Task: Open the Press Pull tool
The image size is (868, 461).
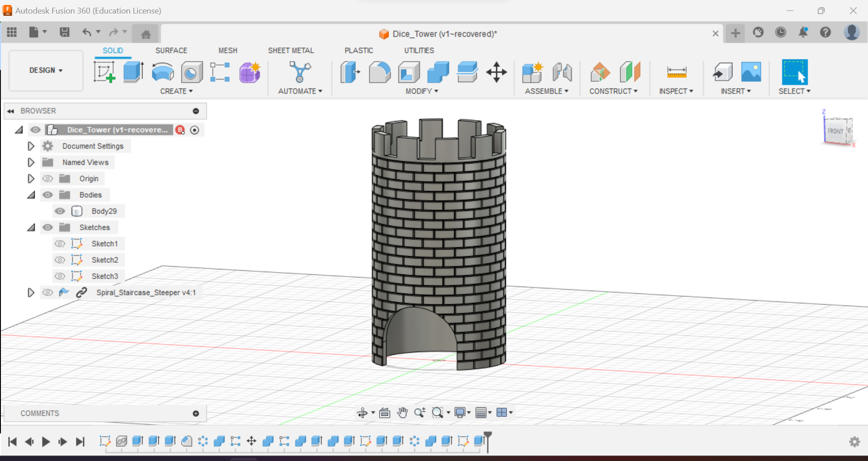Action: (x=350, y=72)
